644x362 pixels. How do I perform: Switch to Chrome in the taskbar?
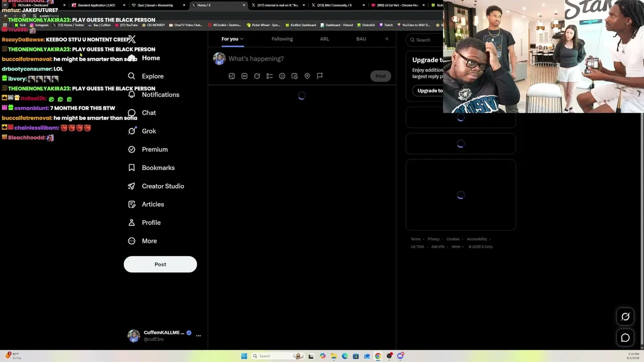378,356
